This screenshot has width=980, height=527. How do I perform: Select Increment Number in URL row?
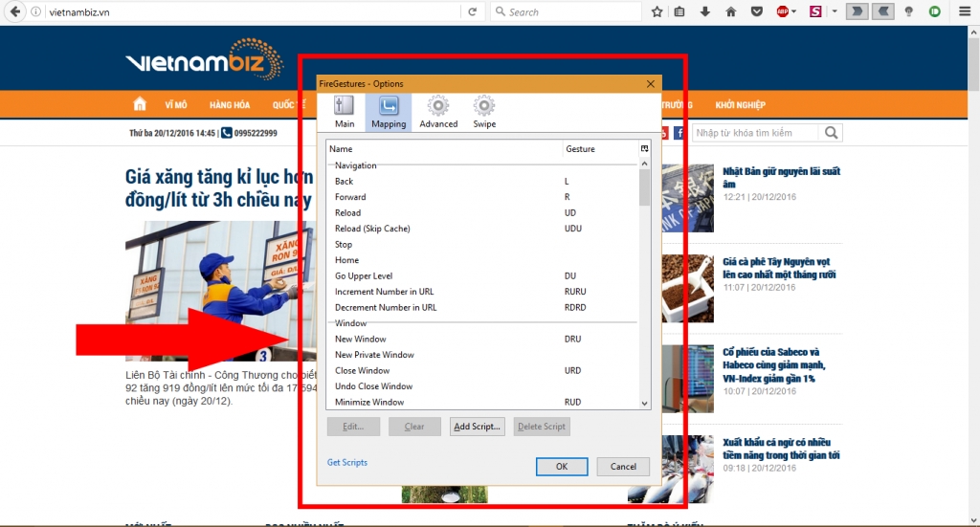[x=482, y=292]
